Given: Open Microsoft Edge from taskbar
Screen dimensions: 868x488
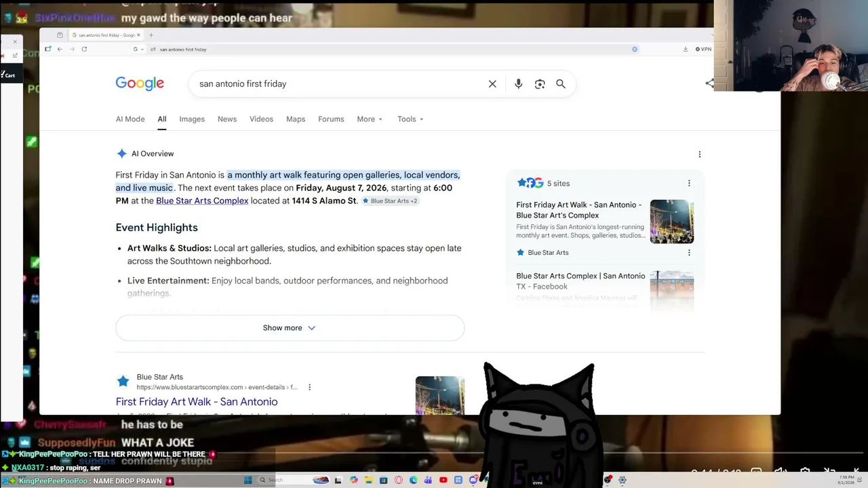Looking at the screenshot, I should click(414, 480).
